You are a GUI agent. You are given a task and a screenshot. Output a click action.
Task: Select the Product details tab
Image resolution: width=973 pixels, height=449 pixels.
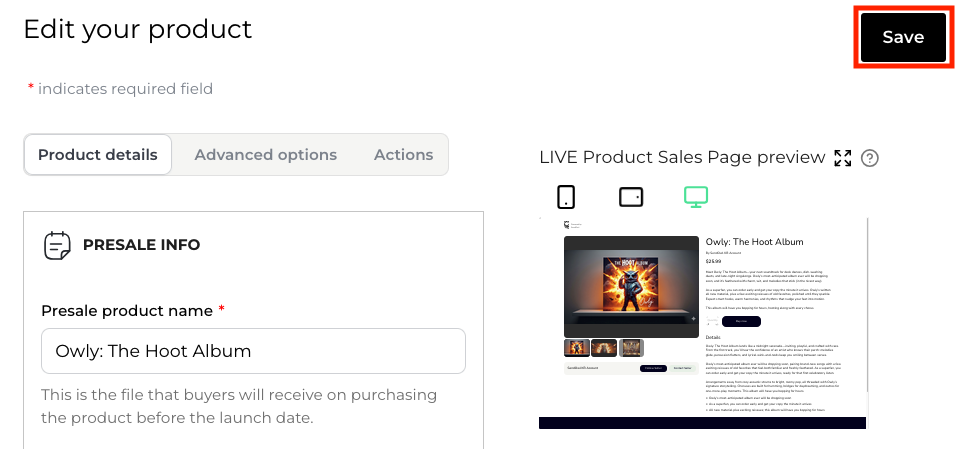(98, 155)
